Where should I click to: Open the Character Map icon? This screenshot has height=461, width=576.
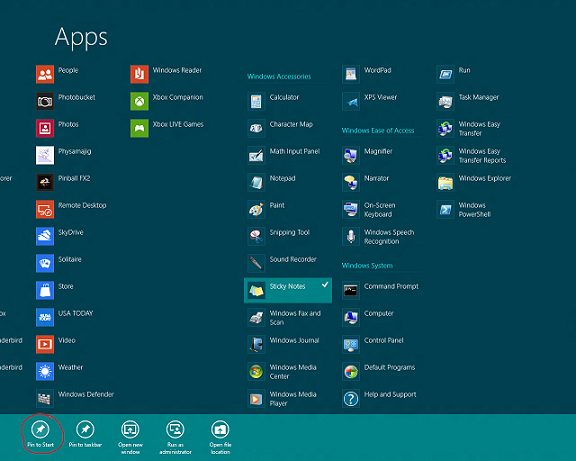(256, 128)
